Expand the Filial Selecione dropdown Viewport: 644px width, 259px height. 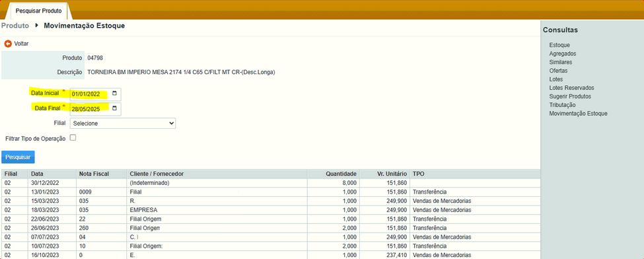tap(123, 124)
